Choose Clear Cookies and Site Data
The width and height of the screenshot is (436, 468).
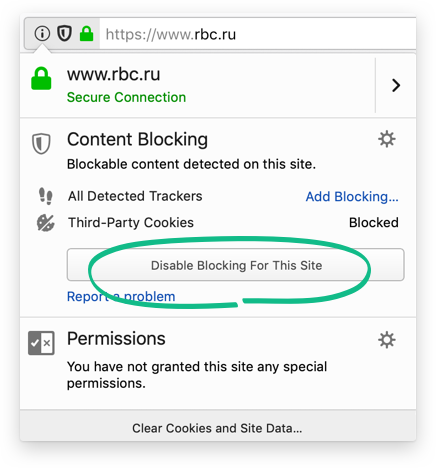[x=217, y=428]
